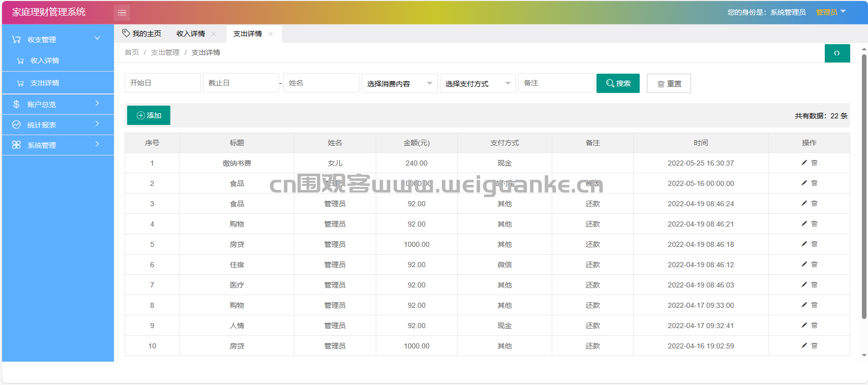This screenshot has height=385, width=868.
Task: Delete row 6 住宿 with trash icon
Action: (x=814, y=264)
